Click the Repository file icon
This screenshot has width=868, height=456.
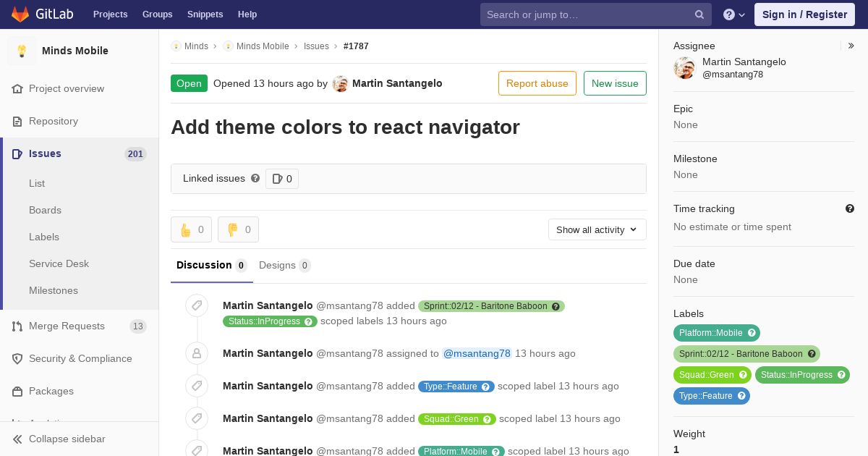pyautogui.click(x=17, y=122)
